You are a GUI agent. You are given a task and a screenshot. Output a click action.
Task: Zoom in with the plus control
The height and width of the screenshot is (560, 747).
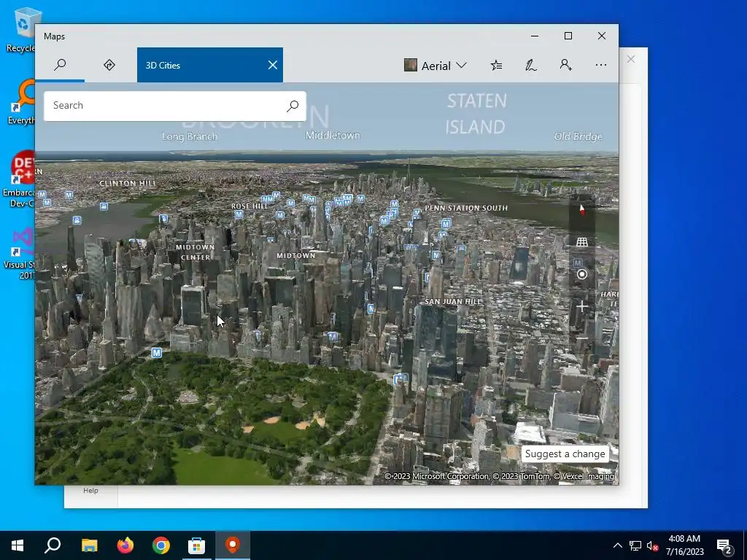(x=581, y=306)
